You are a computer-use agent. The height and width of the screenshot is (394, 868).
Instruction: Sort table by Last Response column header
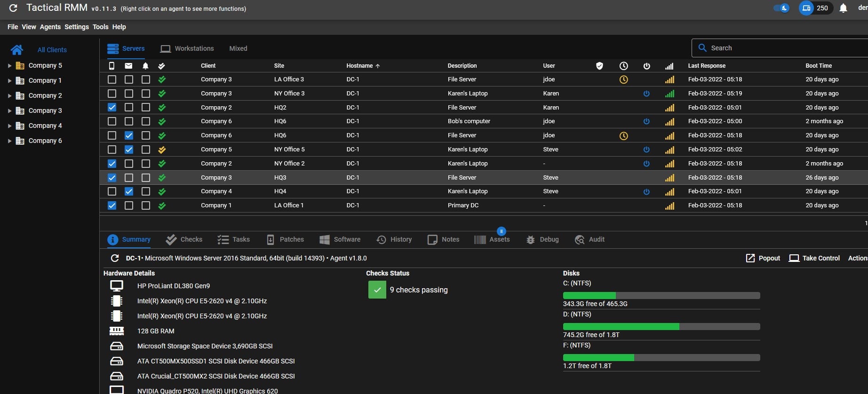click(x=707, y=66)
